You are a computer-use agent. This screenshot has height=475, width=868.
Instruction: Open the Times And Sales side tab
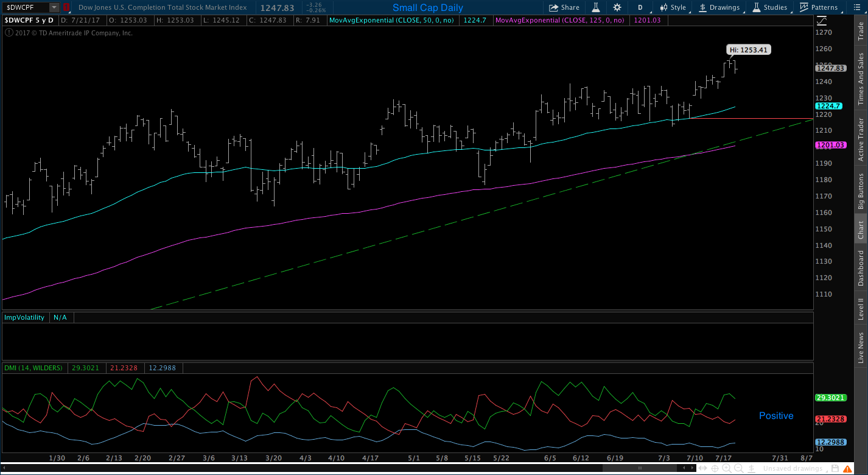[861, 78]
